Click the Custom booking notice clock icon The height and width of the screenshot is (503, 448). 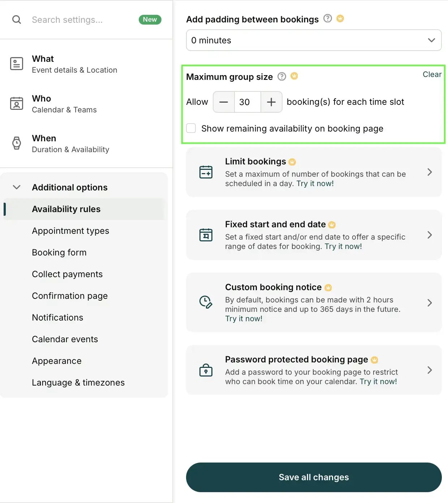pos(206,302)
